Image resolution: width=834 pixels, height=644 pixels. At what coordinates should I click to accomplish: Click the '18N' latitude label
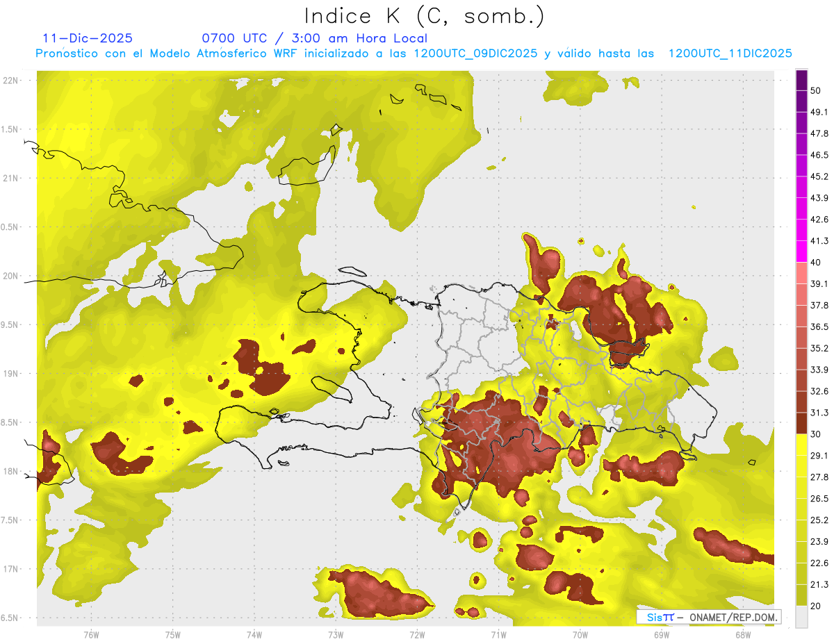click(x=10, y=472)
